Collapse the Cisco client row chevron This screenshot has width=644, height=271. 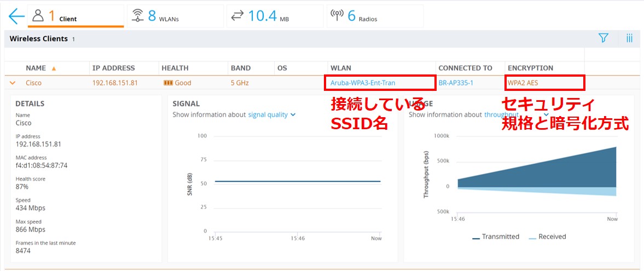13,83
